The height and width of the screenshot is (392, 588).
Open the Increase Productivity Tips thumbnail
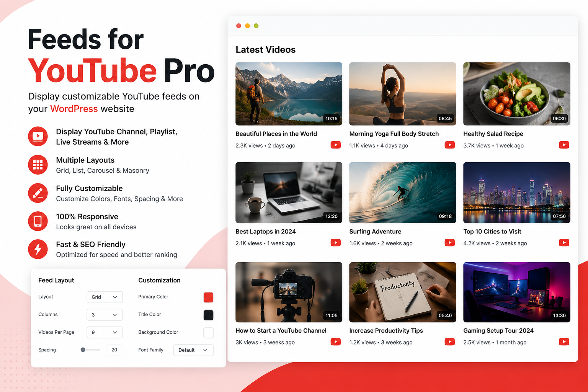pos(403,292)
